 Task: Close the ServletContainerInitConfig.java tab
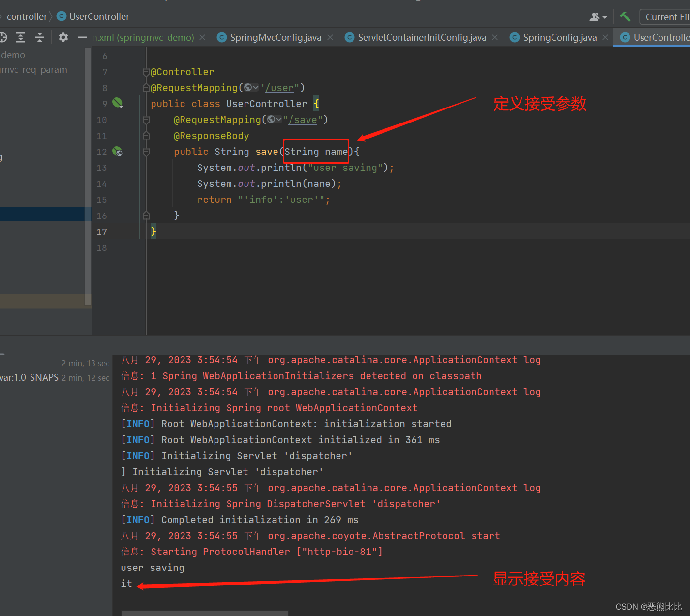pyautogui.click(x=495, y=37)
